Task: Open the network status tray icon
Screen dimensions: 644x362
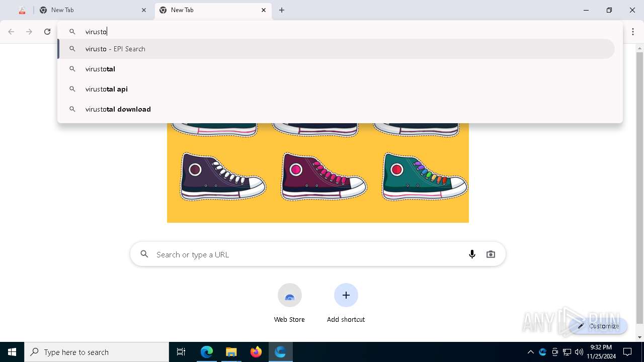Action: click(567, 352)
